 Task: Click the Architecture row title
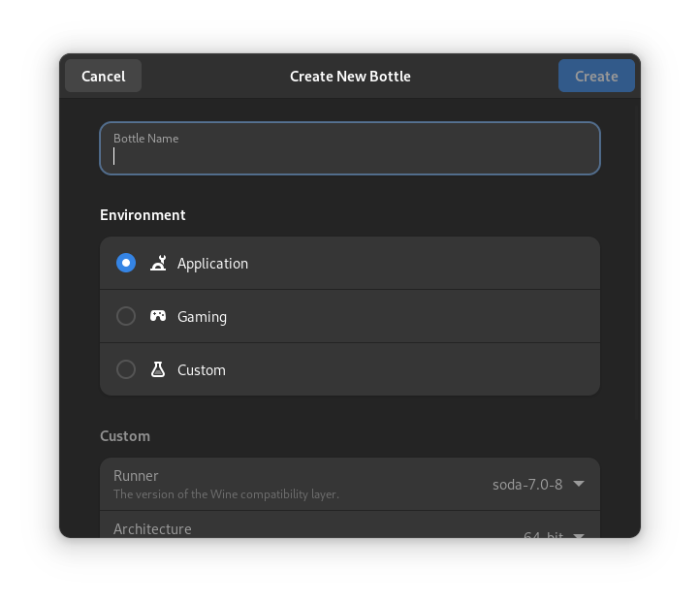(152, 528)
